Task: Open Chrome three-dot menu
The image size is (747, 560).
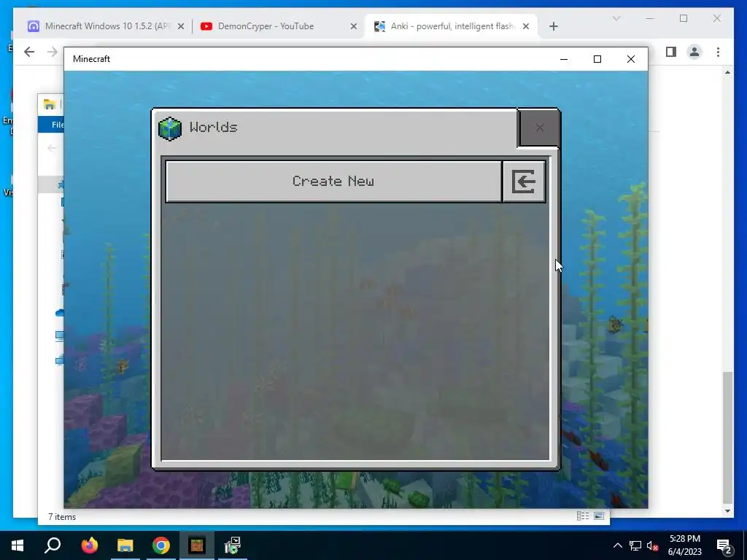Action: [718, 52]
